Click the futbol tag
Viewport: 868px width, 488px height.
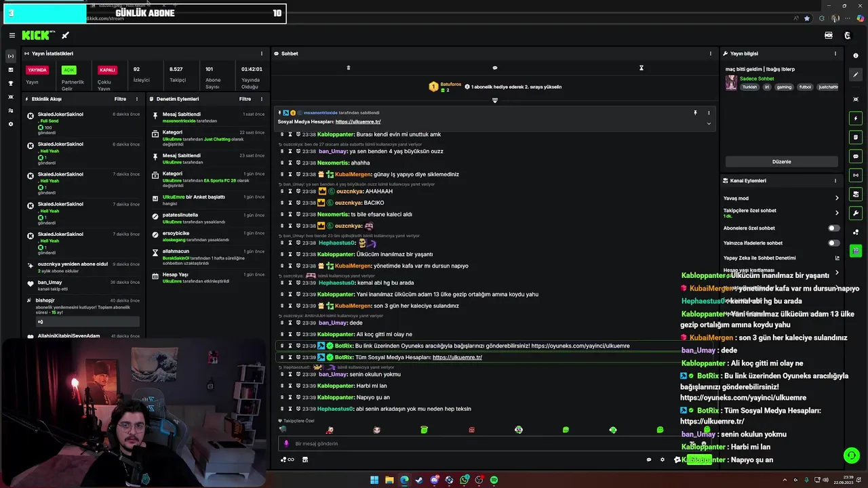(805, 87)
